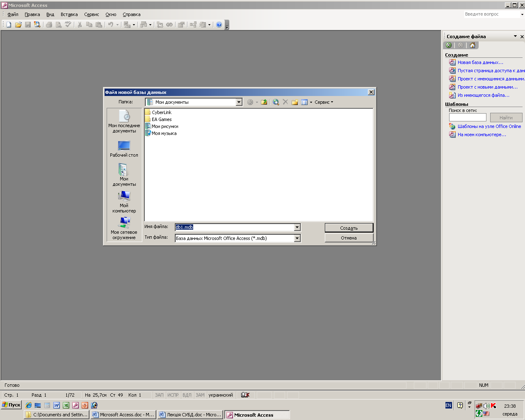Open the Undo history dropdown arrow

[117, 25]
